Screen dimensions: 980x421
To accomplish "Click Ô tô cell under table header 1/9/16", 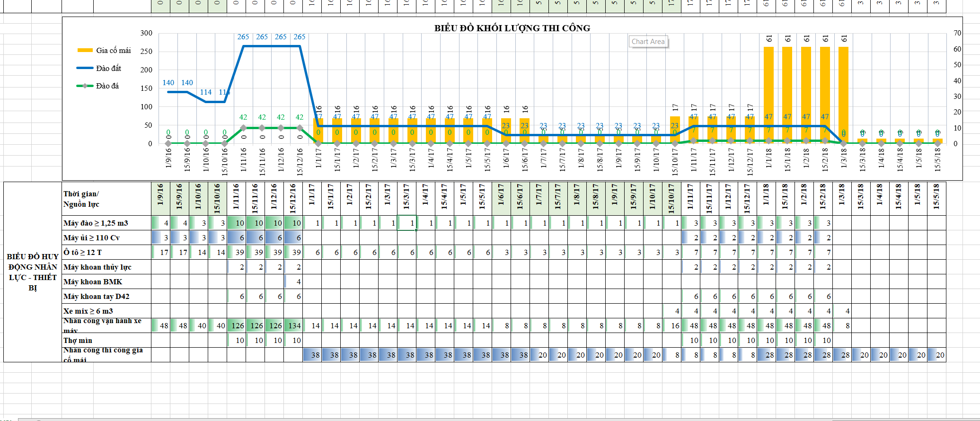I will [161, 252].
